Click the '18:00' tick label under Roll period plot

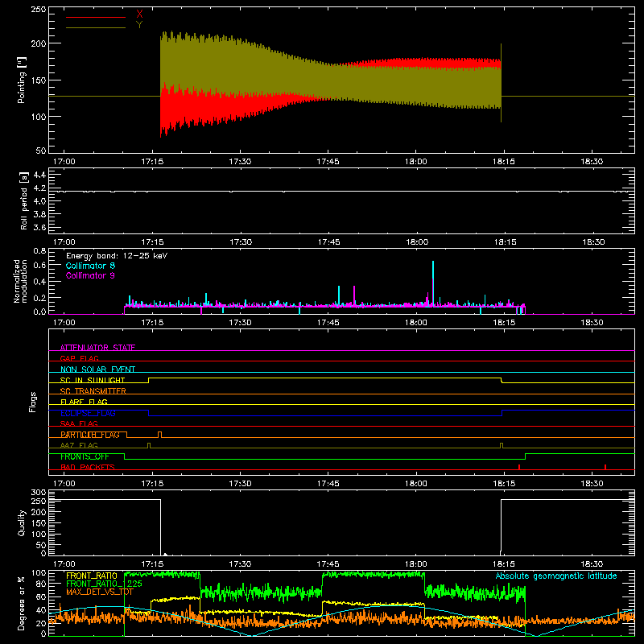(x=416, y=242)
